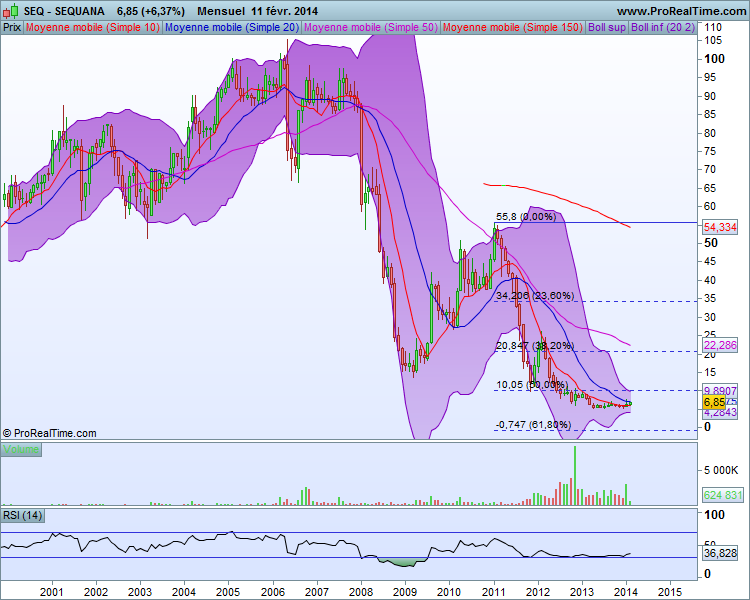Click the 2008 year on time axis
This screenshot has width=750, height=600.
[361, 592]
